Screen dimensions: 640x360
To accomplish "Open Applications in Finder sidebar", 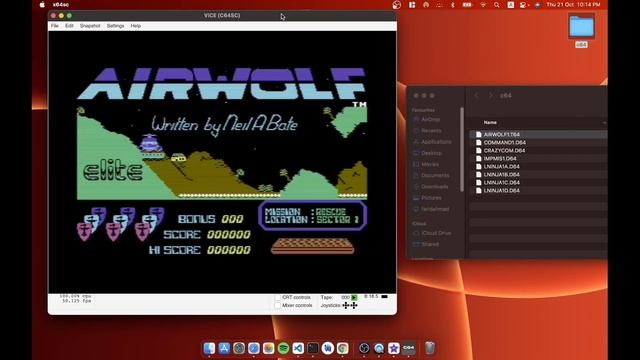I will tap(436, 142).
